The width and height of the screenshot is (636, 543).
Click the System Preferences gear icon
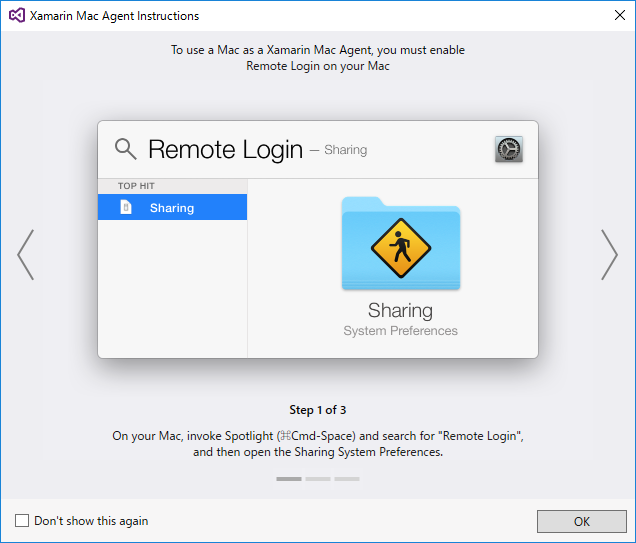tap(509, 149)
